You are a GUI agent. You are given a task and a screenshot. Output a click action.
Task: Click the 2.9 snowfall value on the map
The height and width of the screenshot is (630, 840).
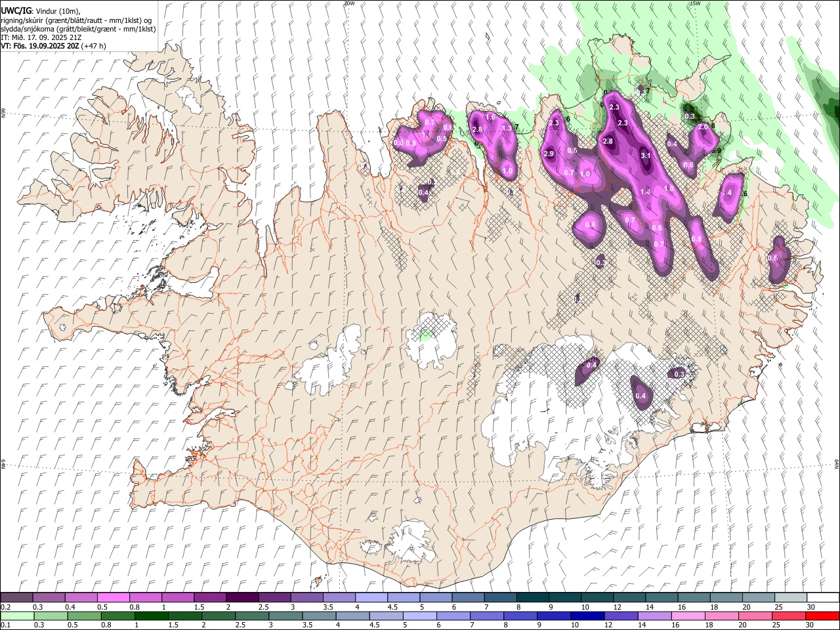[549, 154]
